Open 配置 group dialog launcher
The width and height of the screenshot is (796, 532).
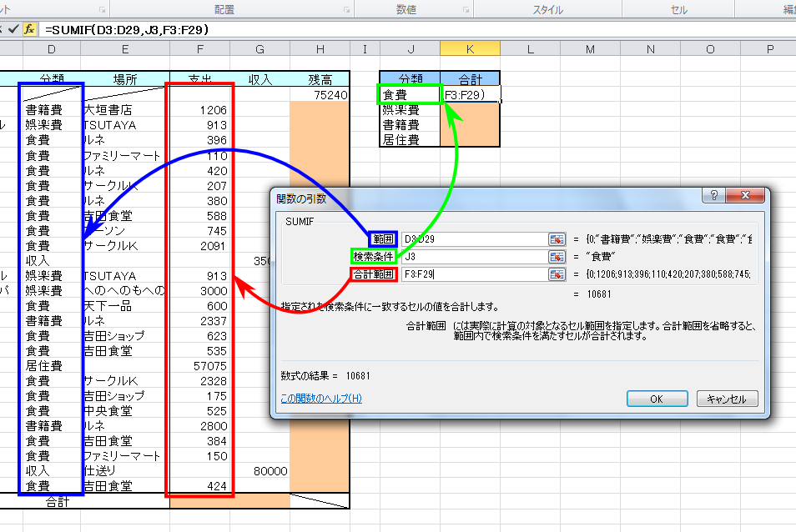tap(347, 10)
